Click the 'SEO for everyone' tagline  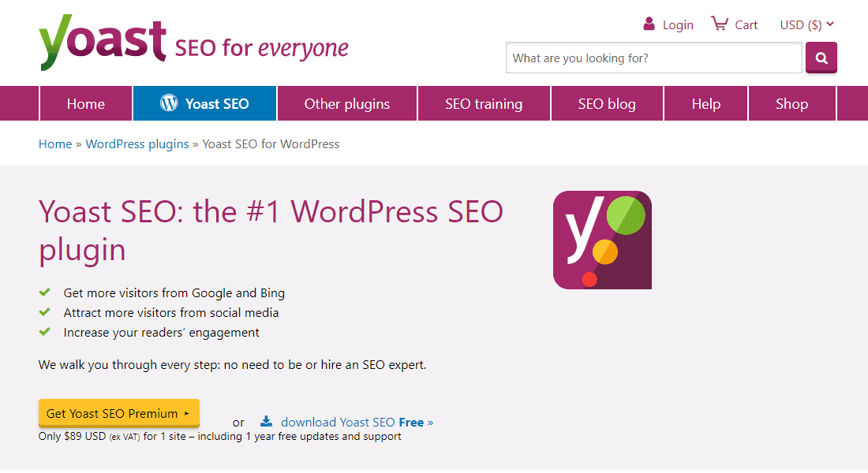click(262, 48)
